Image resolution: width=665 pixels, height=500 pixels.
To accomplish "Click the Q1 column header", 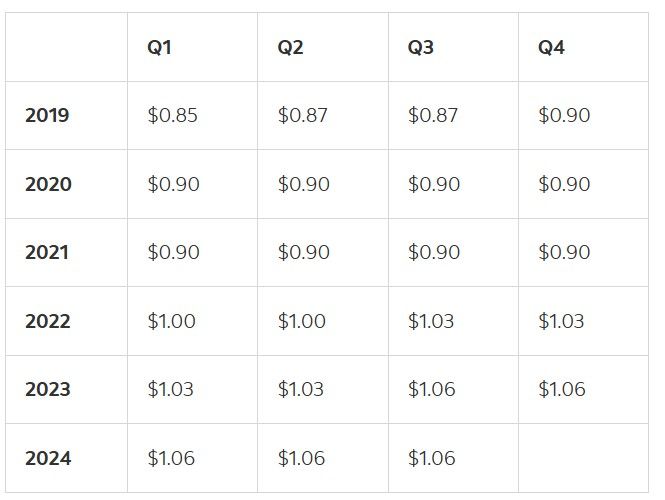I will pos(160,47).
